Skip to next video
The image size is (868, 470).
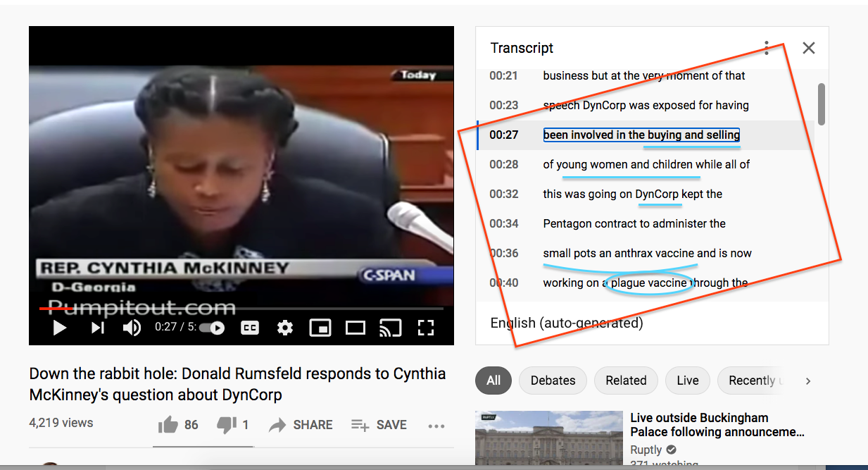98,328
